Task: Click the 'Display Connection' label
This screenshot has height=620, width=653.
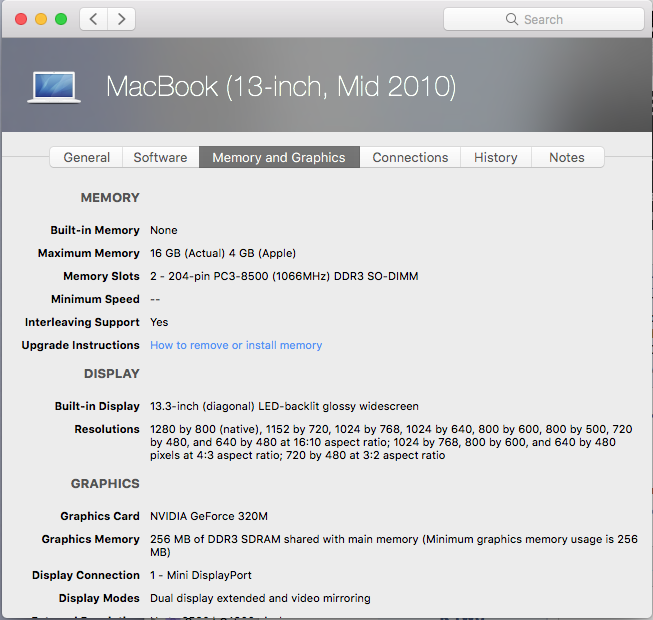Action: [86, 575]
